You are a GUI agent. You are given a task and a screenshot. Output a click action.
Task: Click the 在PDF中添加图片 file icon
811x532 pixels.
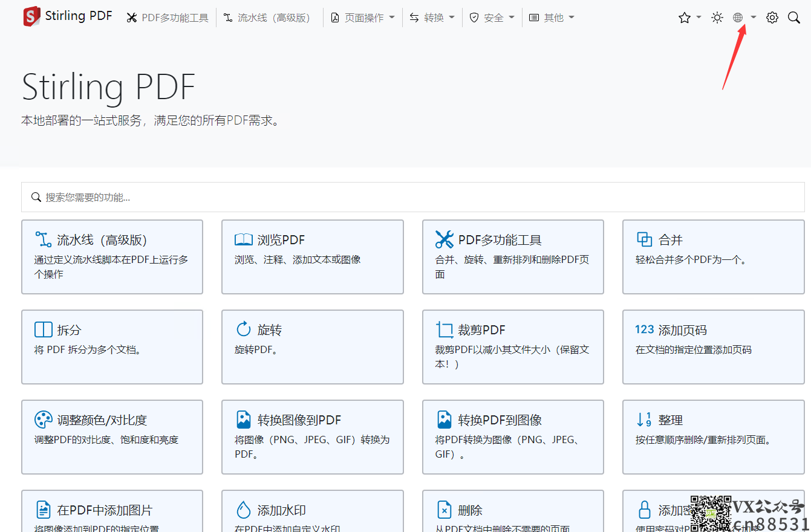(43, 510)
